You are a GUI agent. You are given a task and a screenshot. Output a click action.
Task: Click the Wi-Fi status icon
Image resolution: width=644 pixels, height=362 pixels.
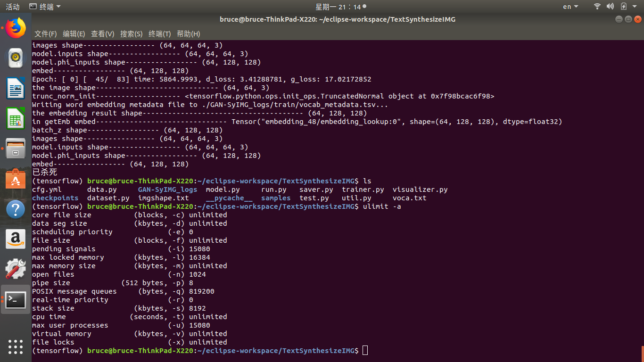point(597,7)
